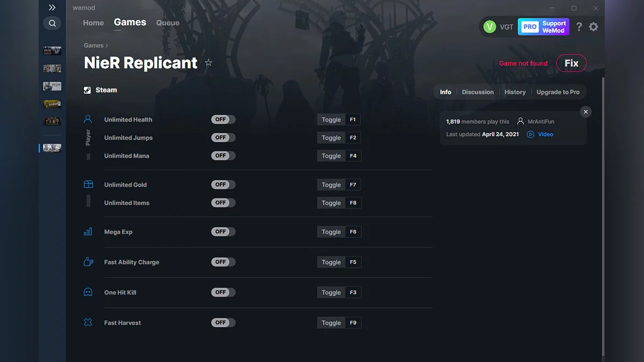Viewport: 644px width, 362px height.
Task: Open the search magnifier in sidebar
Action: [52, 23]
